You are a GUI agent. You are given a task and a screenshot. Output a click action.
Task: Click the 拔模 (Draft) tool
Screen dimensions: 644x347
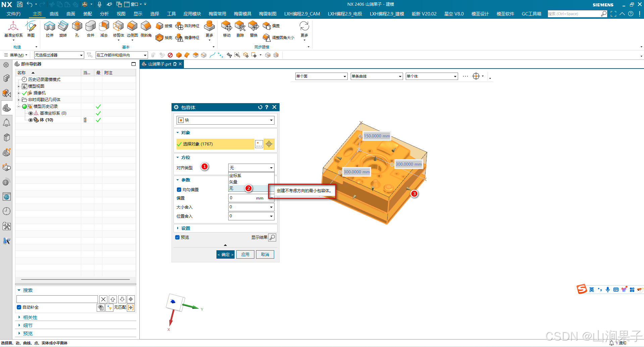(x=164, y=26)
